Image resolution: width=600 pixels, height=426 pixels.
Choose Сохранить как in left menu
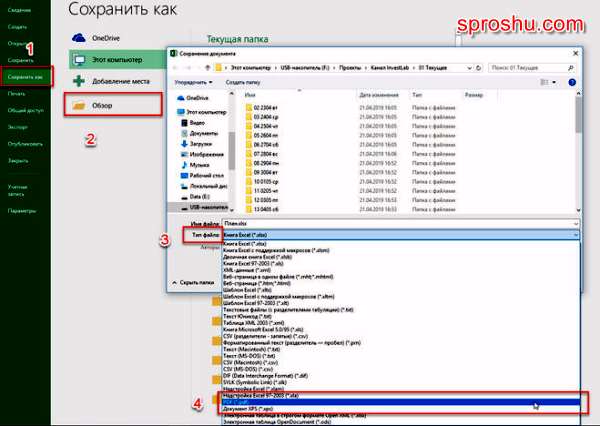[26, 76]
